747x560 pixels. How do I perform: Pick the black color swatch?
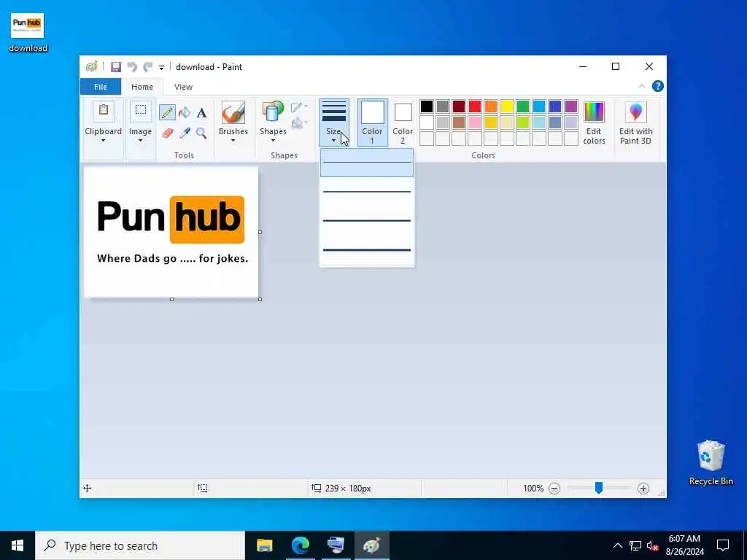point(426,106)
